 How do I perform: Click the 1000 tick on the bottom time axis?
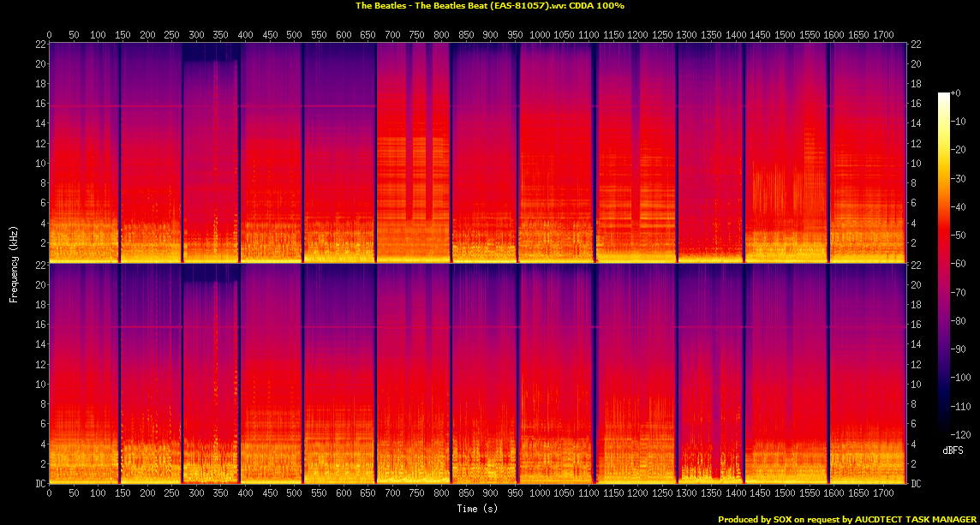[x=540, y=493]
